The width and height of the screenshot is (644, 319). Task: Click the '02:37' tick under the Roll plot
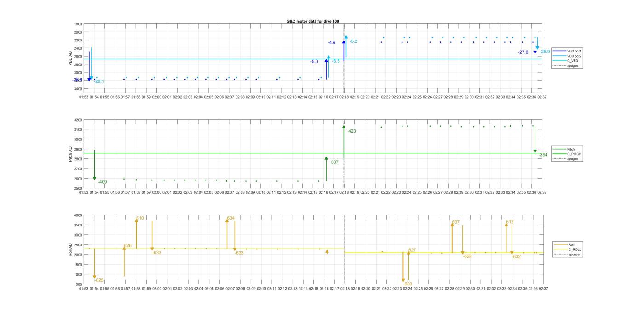click(543, 289)
